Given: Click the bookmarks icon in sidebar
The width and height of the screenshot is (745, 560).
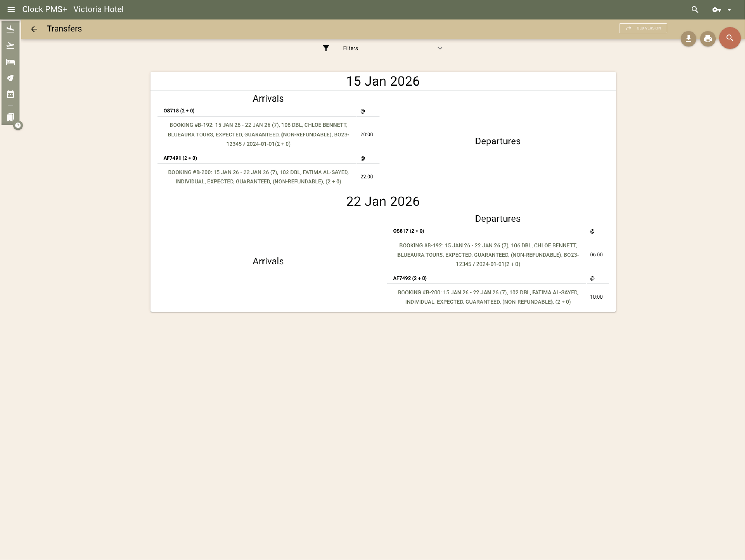Looking at the screenshot, I should click(x=10, y=117).
